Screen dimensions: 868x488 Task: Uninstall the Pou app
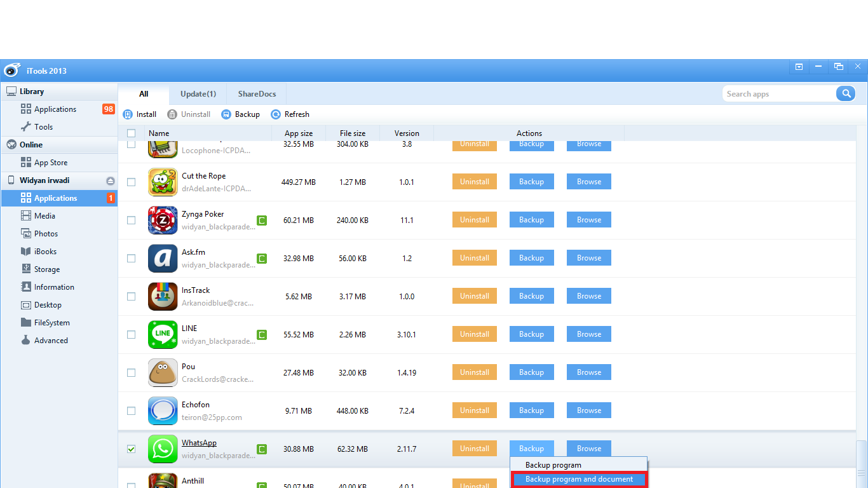pos(475,372)
